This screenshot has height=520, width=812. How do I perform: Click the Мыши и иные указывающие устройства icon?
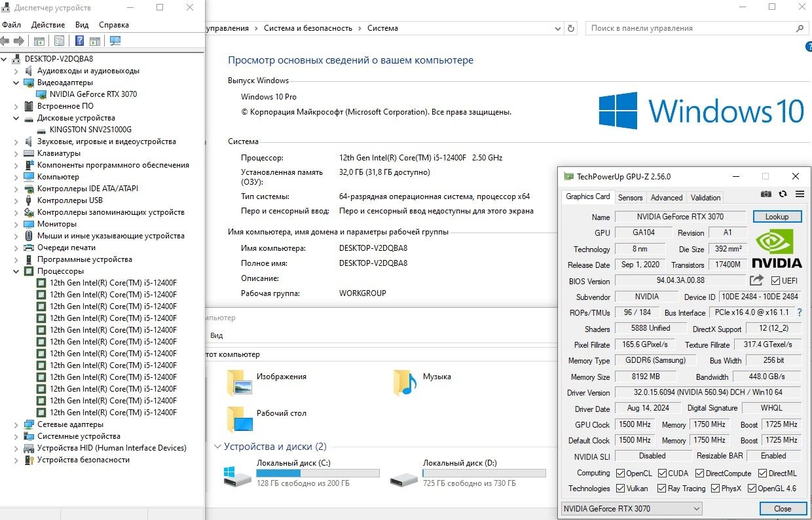29,236
